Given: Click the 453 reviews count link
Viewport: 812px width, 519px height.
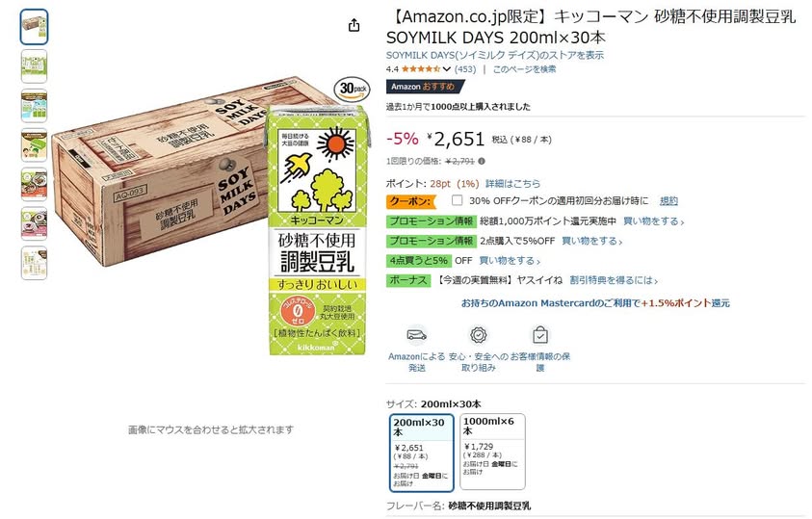Looking at the screenshot, I should point(465,68).
